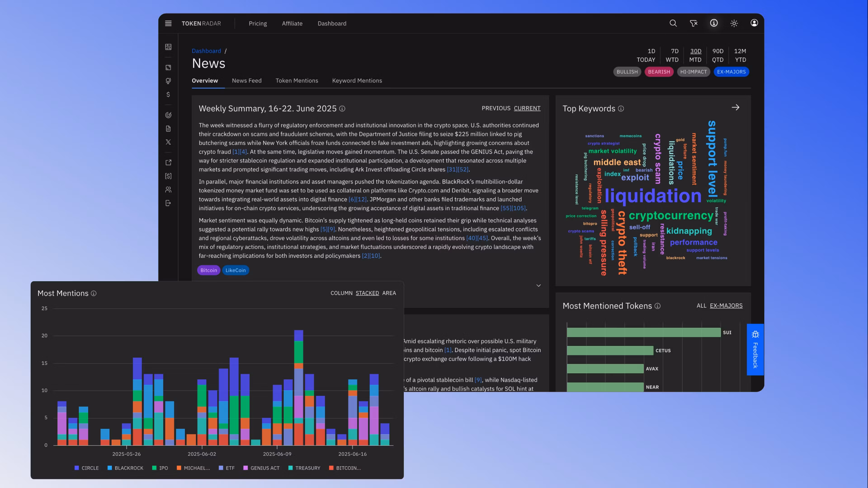
Task: Toggle the BULLISH filter chip
Action: 627,72
